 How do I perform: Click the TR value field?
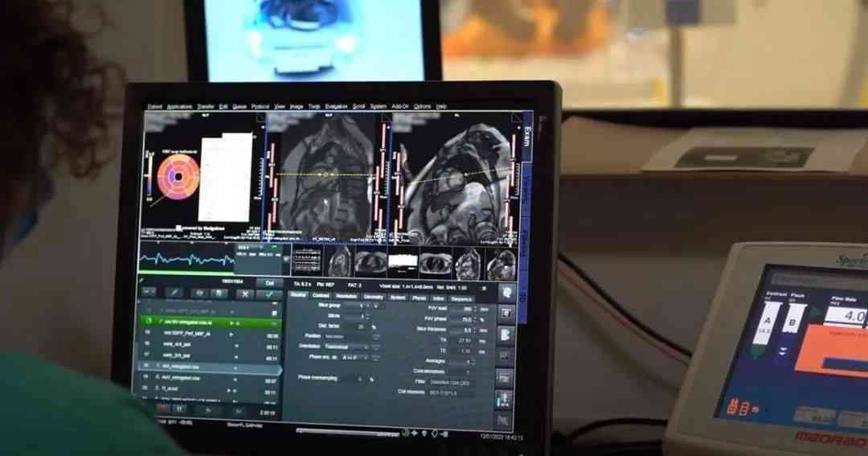[462, 340]
